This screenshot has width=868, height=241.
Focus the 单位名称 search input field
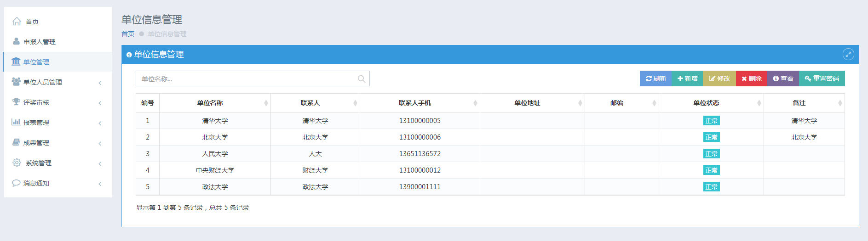(x=253, y=78)
